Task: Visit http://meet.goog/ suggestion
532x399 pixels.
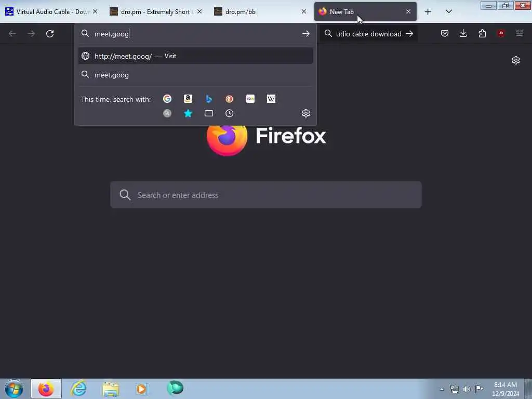Action: click(x=195, y=56)
